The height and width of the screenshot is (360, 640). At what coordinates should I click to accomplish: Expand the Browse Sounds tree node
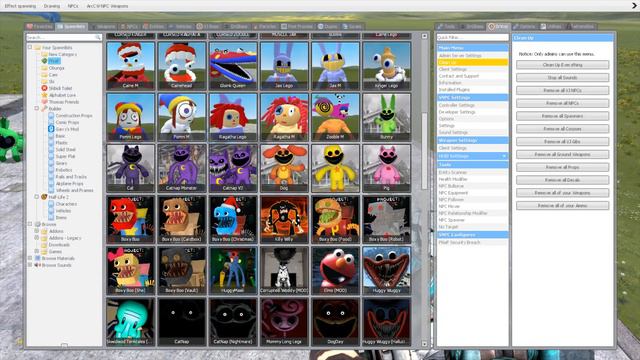[30, 265]
